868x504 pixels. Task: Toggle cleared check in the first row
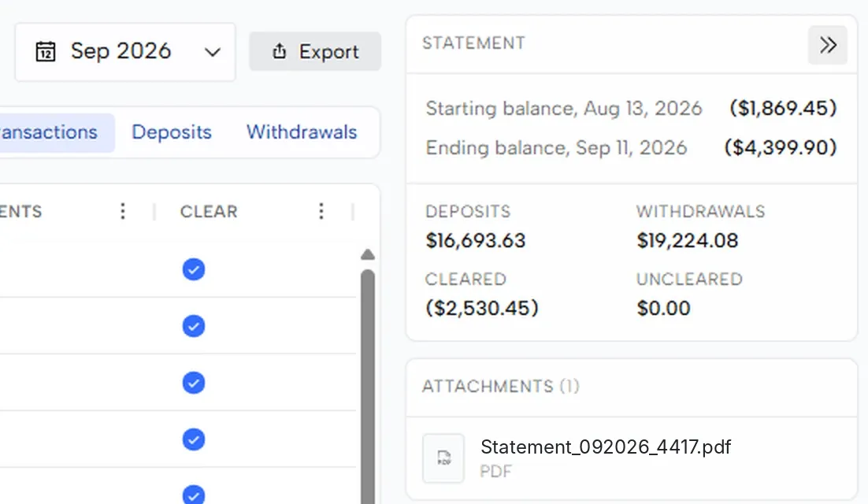(x=194, y=269)
